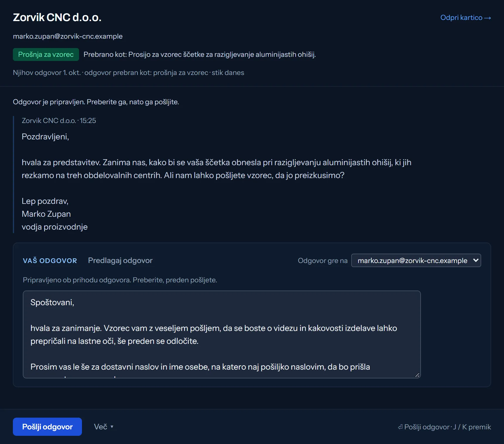Click the textarea resize handle corner
504x444 pixels.
[x=417, y=375]
